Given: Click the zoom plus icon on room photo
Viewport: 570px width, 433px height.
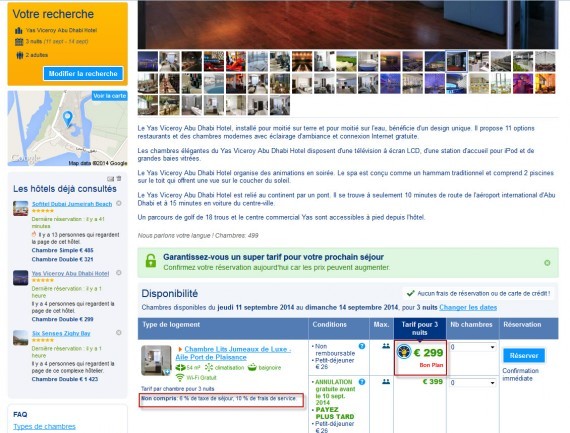Looking at the screenshot, I should coord(167,372).
